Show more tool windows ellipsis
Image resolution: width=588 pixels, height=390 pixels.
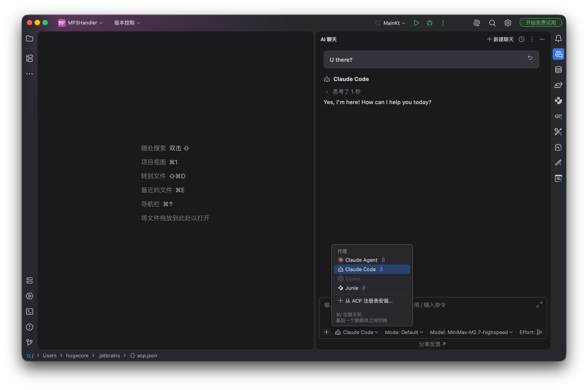tap(29, 74)
